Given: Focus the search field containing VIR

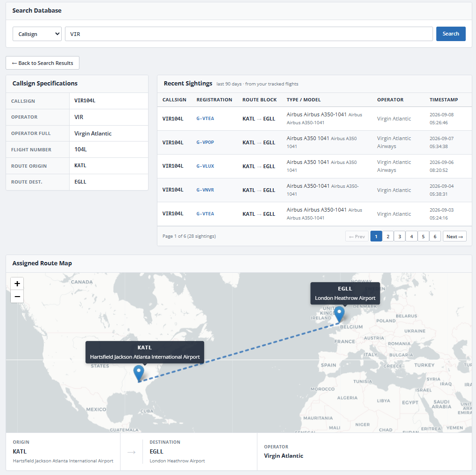Looking at the screenshot, I should coord(249,34).
